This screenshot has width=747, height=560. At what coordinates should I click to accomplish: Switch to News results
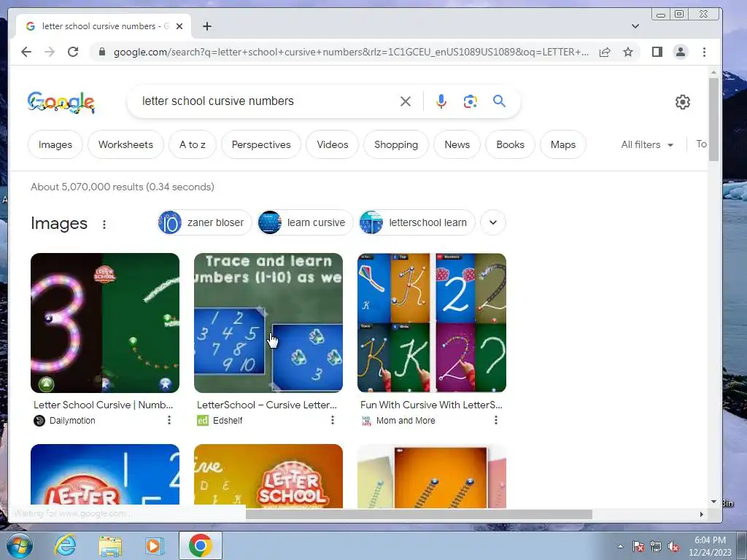457,145
